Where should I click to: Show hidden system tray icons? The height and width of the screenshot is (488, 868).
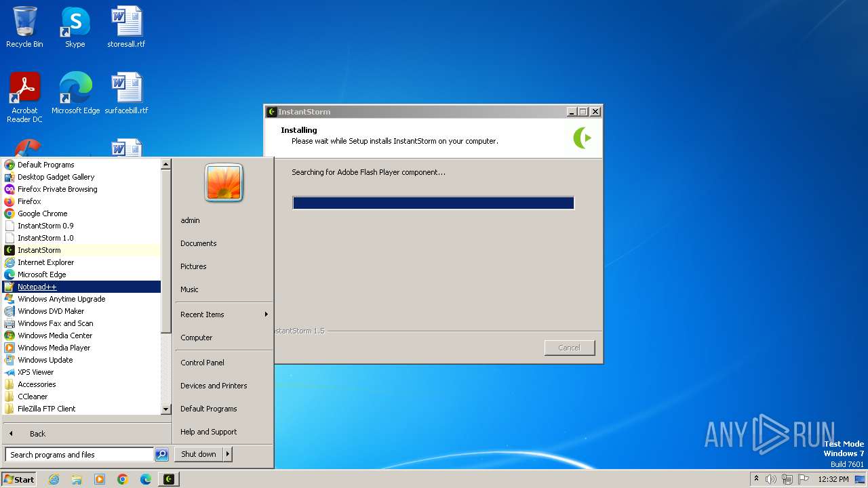756,479
